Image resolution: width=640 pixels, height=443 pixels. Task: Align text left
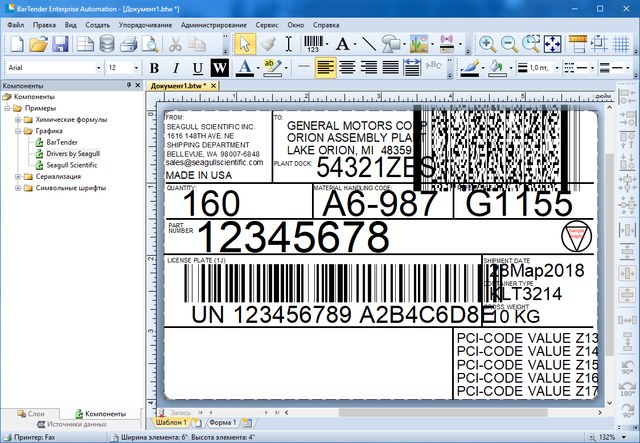326,68
